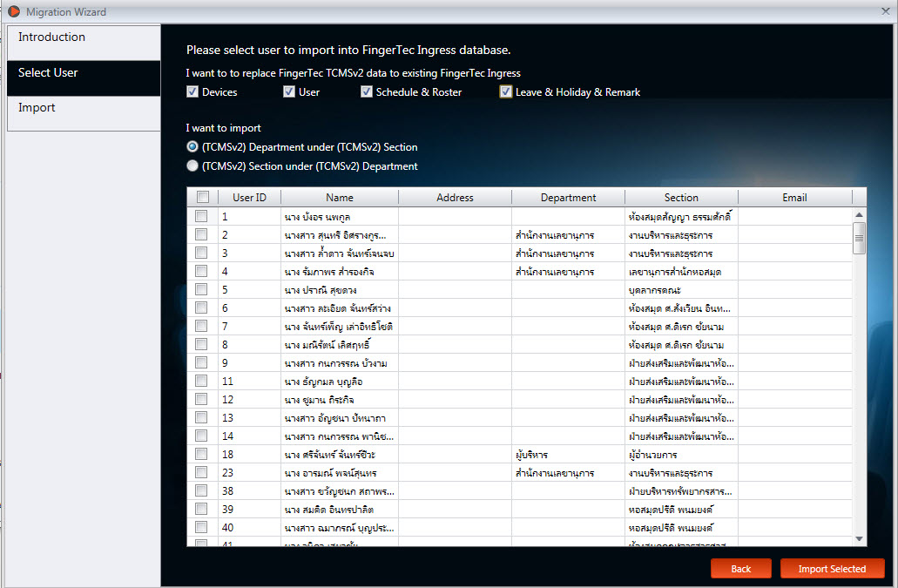Screen dimensions: 898x588
Task: Check the box for User ID 39
Action: coord(201,510)
